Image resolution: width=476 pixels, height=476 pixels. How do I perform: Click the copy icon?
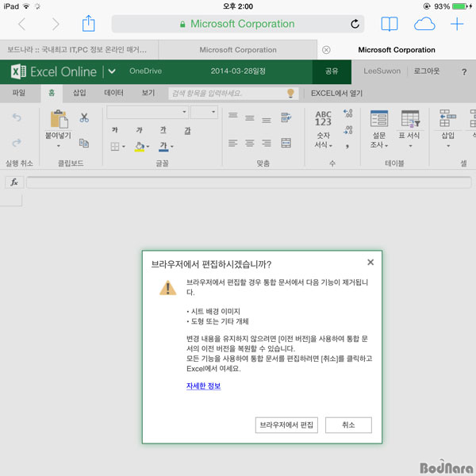coord(84,143)
